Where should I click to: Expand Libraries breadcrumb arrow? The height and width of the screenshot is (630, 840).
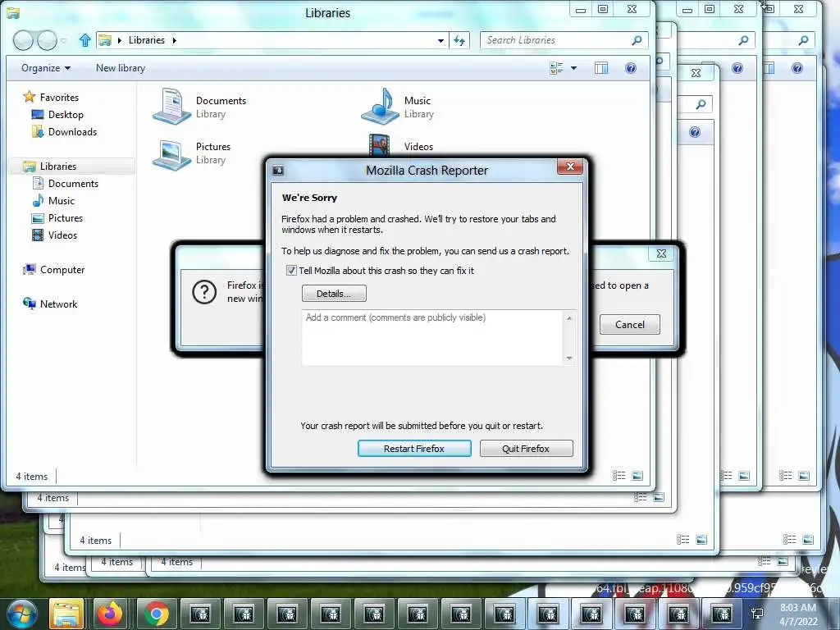[175, 40]
